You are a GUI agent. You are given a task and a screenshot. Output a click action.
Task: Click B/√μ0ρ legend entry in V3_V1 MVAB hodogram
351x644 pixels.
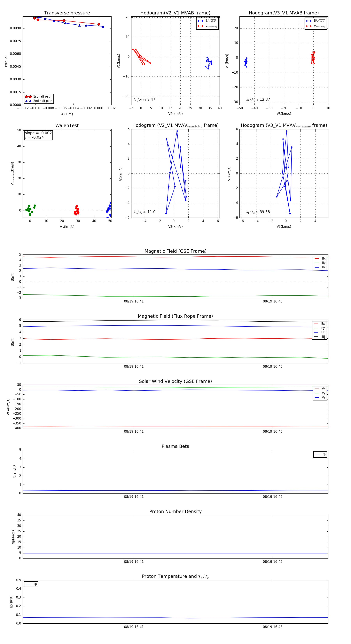(316, 21)
